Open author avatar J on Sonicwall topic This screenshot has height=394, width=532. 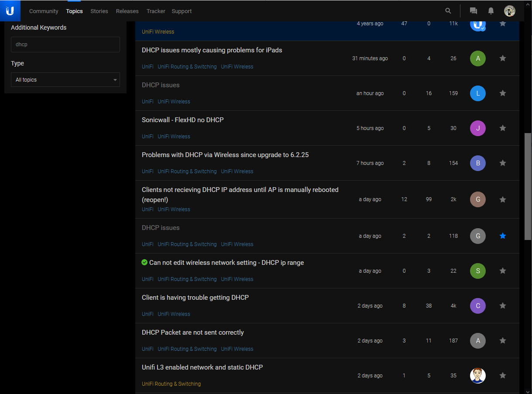coord(478,128)
